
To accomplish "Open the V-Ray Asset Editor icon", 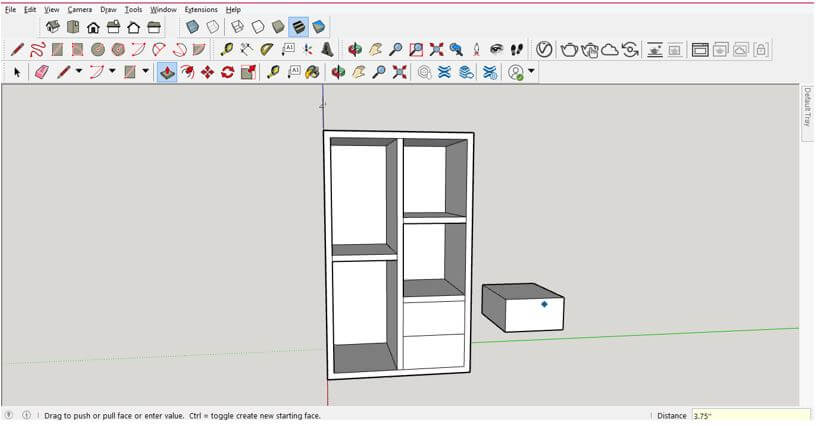I will (544, 50).
